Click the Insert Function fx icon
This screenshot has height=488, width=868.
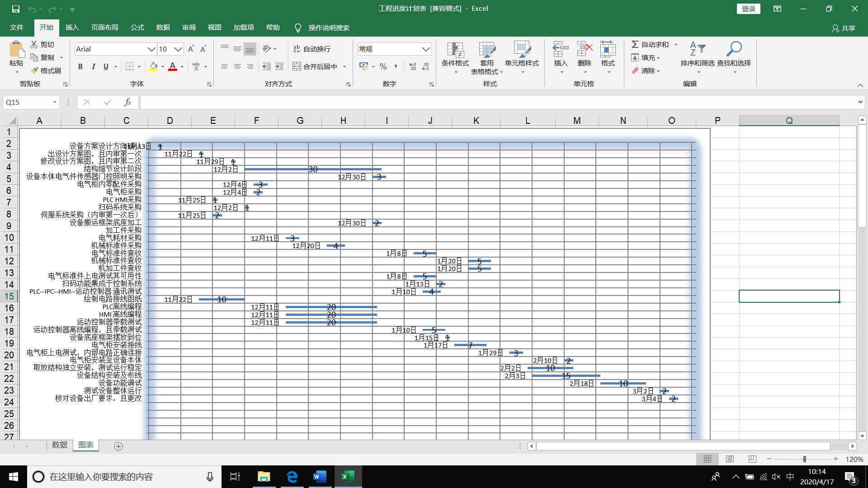coord(127,102)
